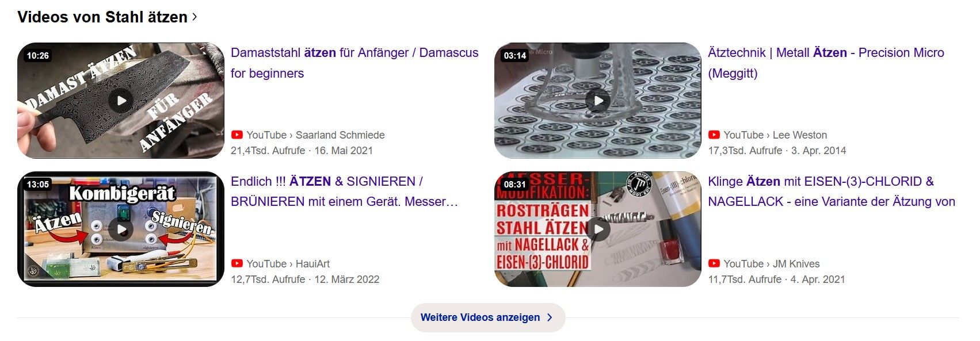Click the 10:26 duration badge on Damast thumbnail
Screen dimensions: 980x341
(38, 56)
